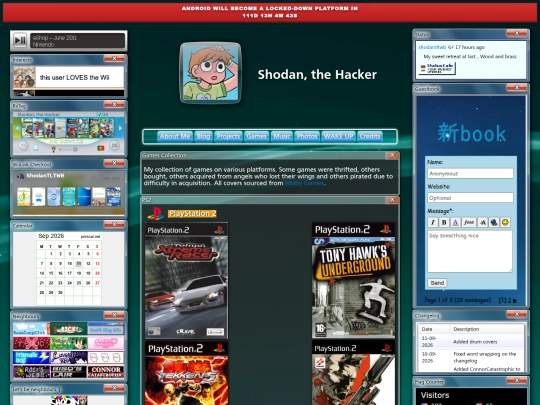Select September 11 on the calendar
Viewport: 540px width, 405px height.
pos(79,263)
